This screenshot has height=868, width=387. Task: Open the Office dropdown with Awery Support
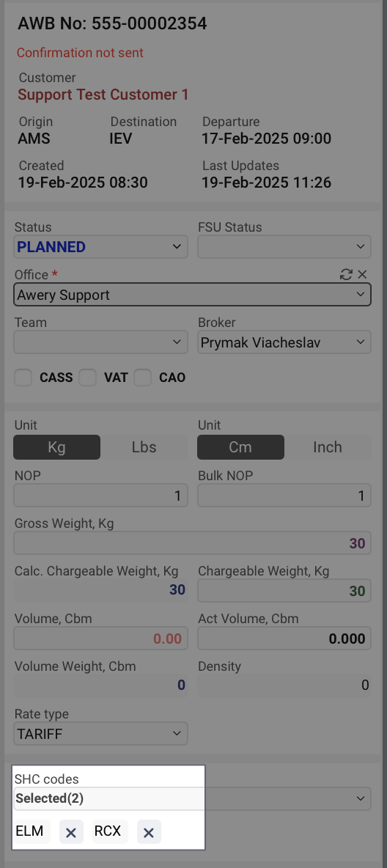192,295
